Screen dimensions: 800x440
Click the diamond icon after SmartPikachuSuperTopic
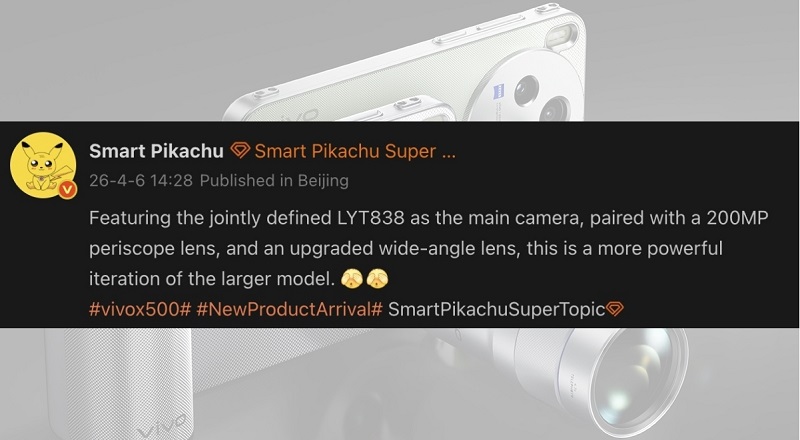pyautogui.click(x=614, y=308)
